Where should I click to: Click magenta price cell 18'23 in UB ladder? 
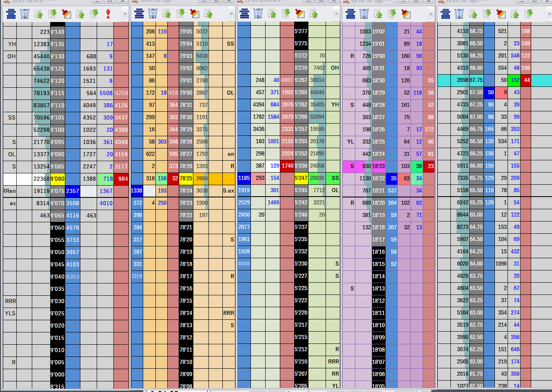(379, 166)
